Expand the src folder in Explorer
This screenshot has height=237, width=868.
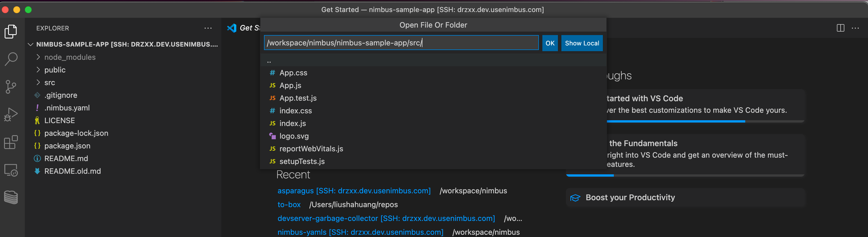tap(38, 83)
